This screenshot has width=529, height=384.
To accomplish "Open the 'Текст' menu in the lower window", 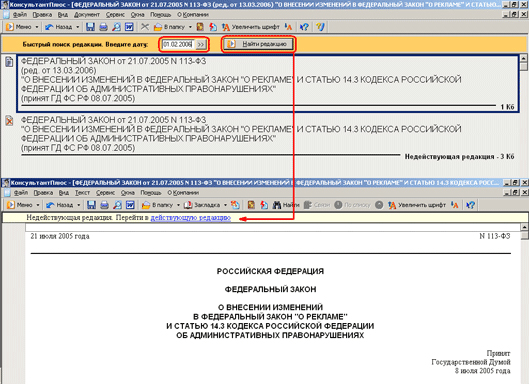I will click(x=82, y=193).
